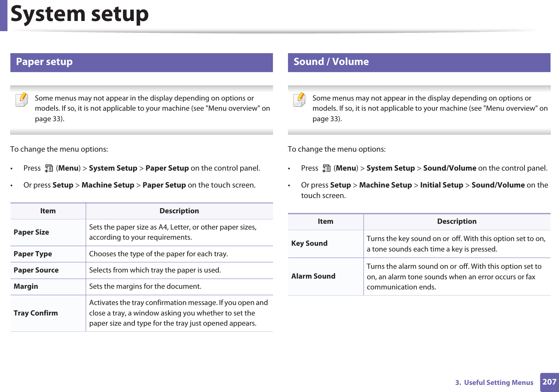Screen dimensions: 559x392
Task: Open the Sound / Volume section heading
Action: point(331,62)
